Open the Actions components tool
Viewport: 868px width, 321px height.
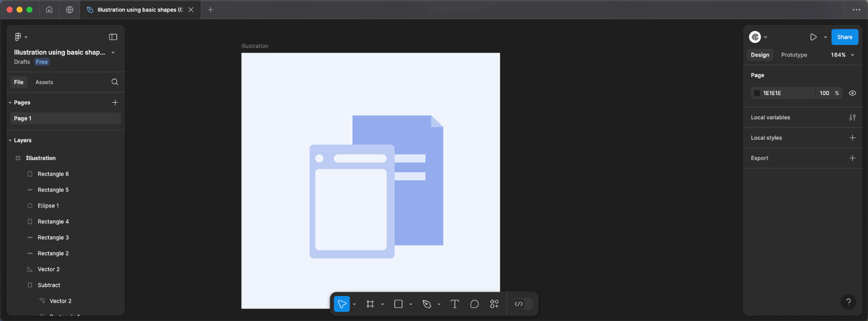pyautogui.click(x=494, y=304)
